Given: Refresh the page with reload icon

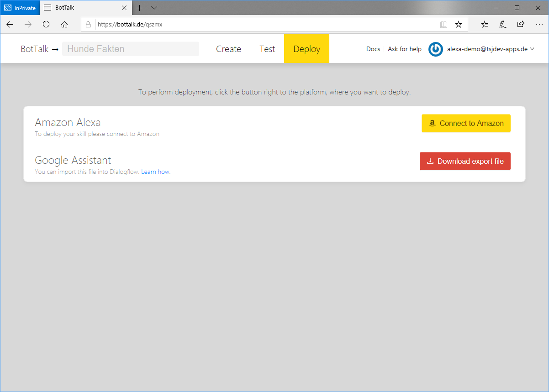Looking at the screenshot, I should click(x=46, y=25).
